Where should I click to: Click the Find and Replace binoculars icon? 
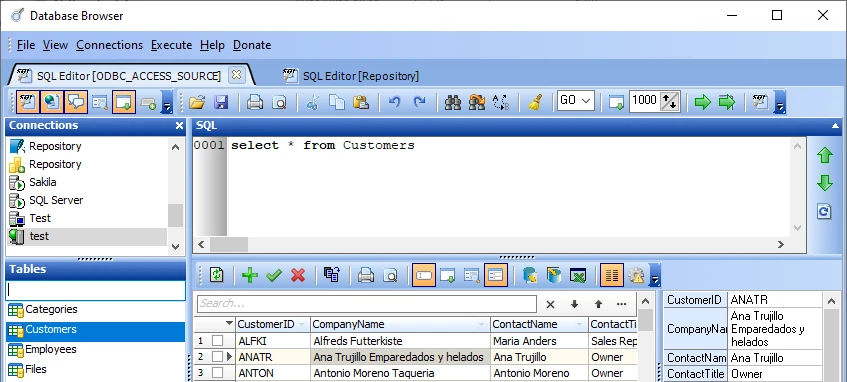coord(477,102)
